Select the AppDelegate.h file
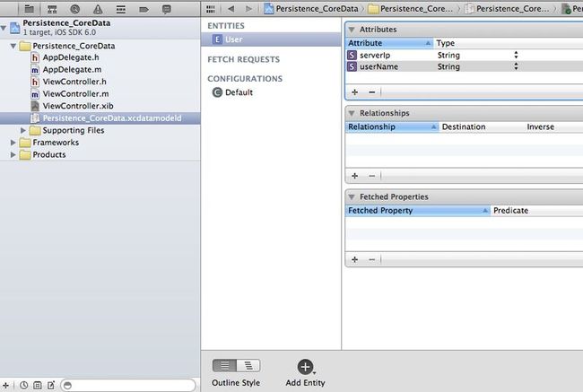This screenshot has width=583, height=392. (71, 57)
